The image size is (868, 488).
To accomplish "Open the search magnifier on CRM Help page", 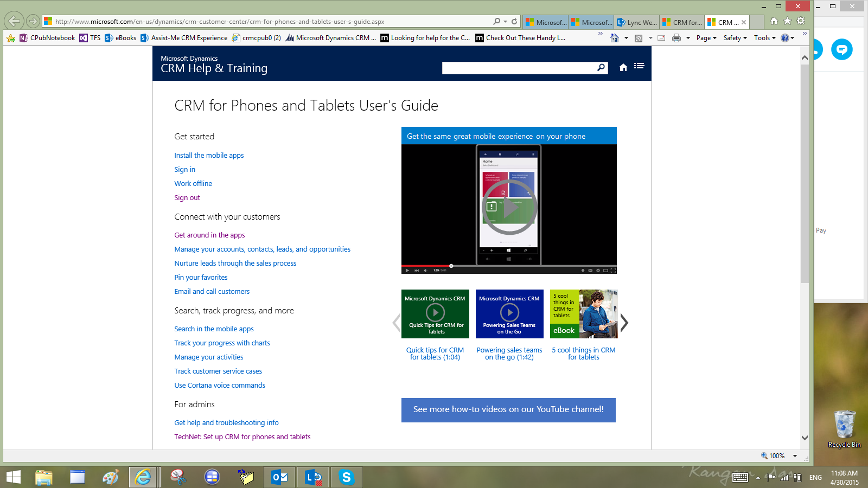I will pos(601,67).
